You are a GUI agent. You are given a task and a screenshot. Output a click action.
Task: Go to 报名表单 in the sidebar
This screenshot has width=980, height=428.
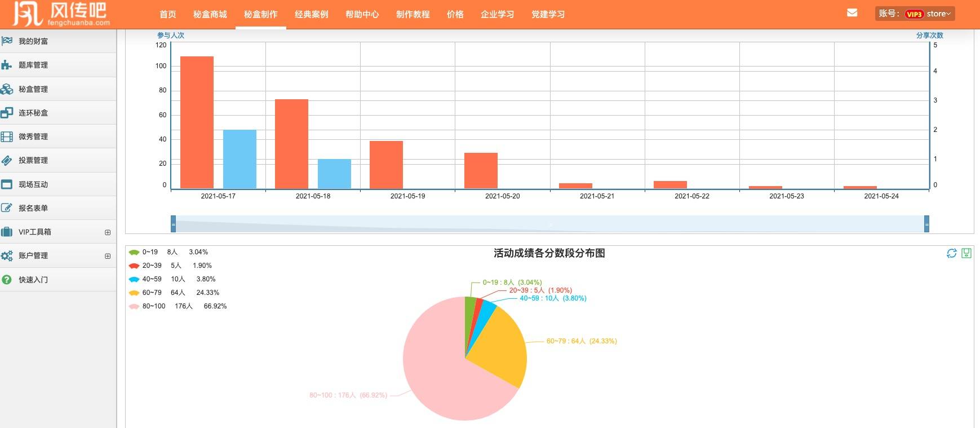[x=33, y=208]
